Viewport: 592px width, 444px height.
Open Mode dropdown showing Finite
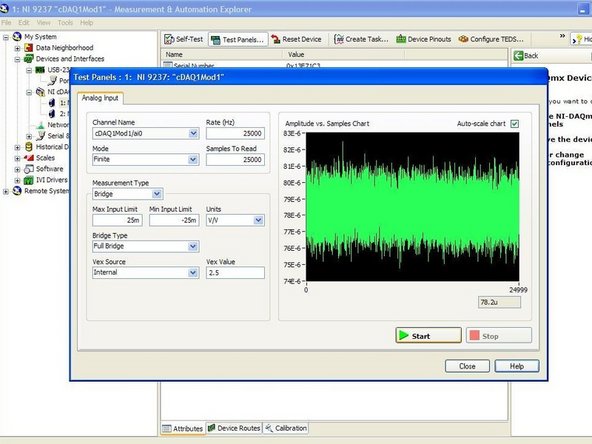[193, 159]
